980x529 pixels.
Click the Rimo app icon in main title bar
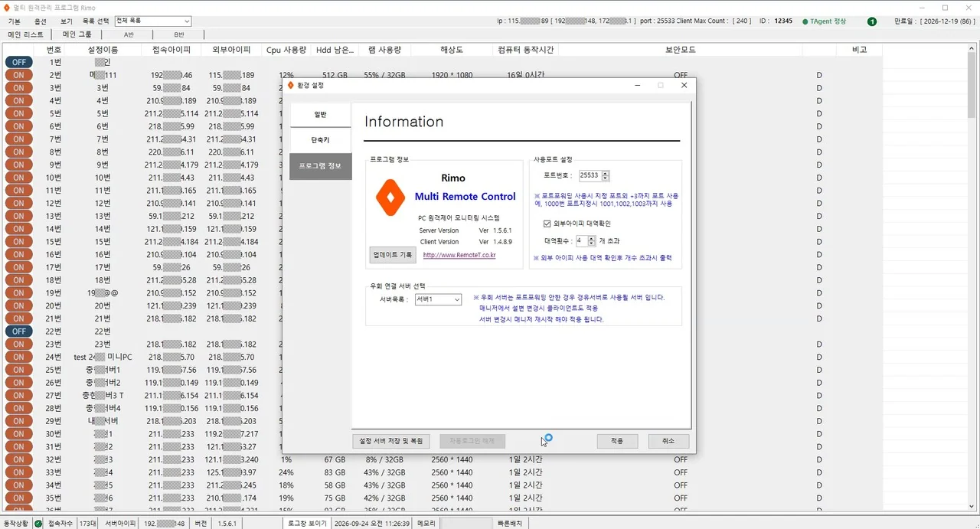(7, 7)
